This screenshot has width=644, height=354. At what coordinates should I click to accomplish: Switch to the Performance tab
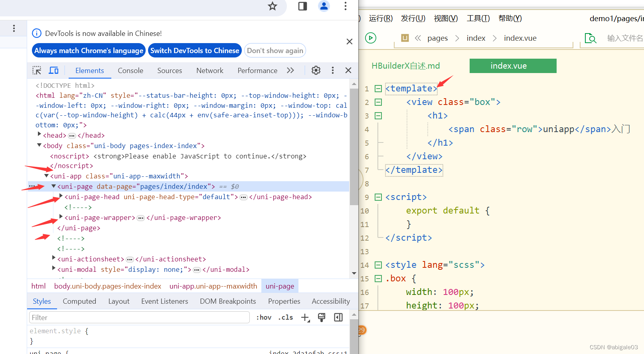[257, 71]
